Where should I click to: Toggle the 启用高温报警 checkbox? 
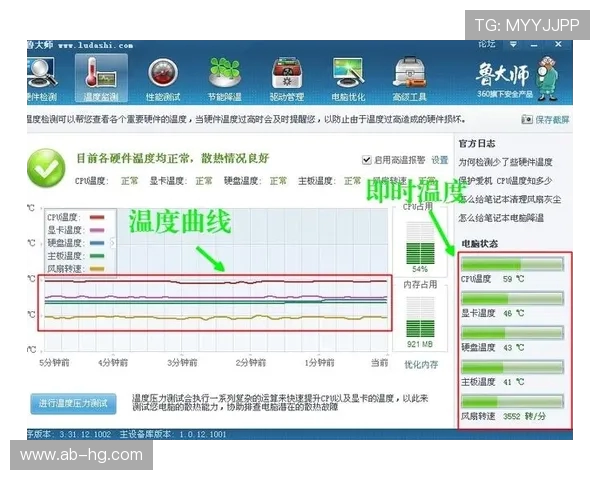click(x=367, y=160)
